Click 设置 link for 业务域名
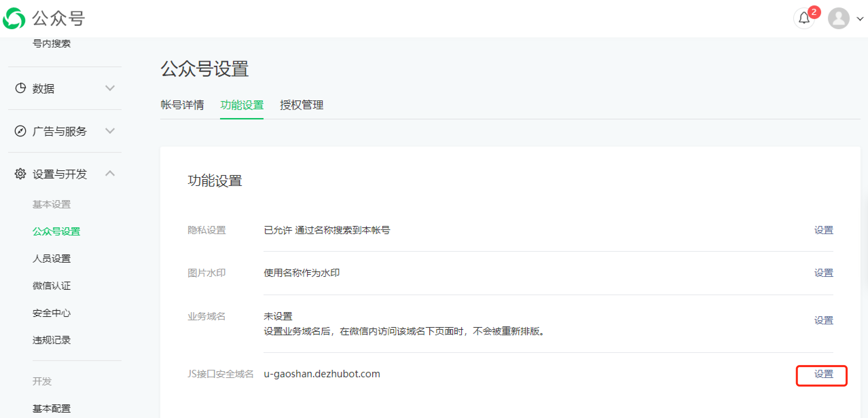 coord(824,320)
